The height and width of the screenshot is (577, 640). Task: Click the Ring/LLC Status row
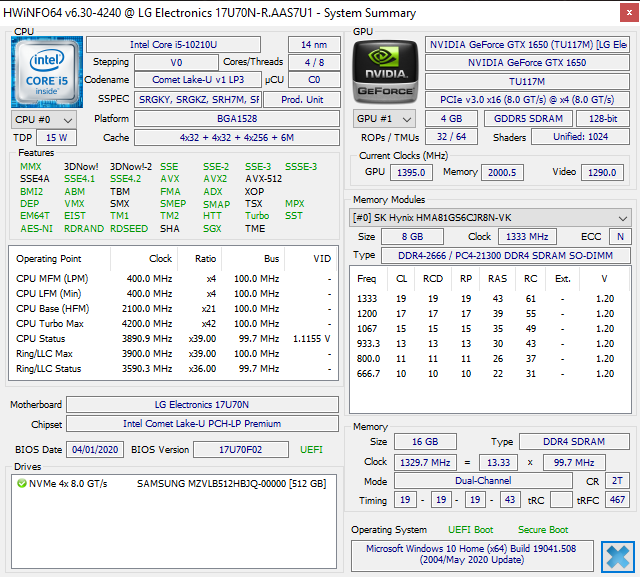[173, 369]
